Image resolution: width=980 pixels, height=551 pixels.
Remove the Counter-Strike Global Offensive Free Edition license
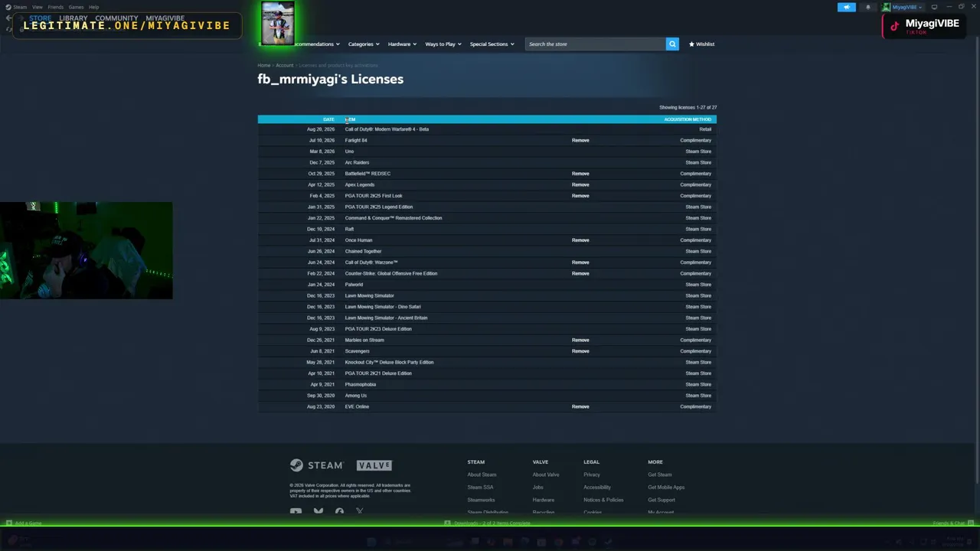tap(580, 273)
